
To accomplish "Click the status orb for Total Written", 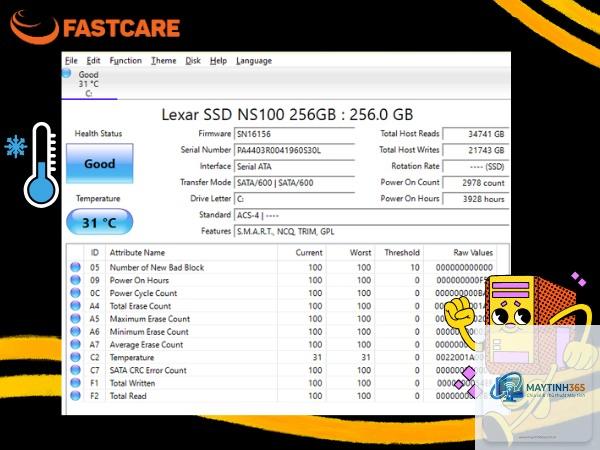I will pyautogui.click(x=75, y=383).
